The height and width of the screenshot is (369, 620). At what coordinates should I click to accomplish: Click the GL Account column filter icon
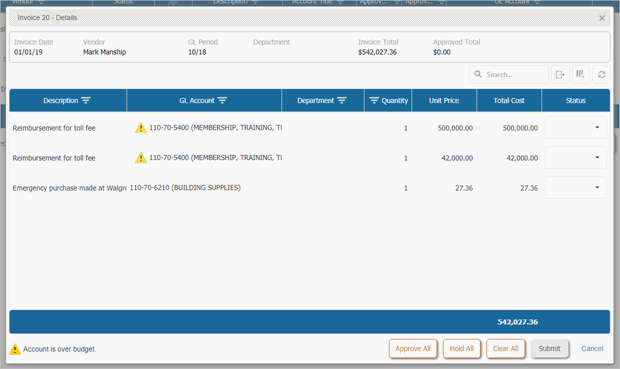click(222, 100)
